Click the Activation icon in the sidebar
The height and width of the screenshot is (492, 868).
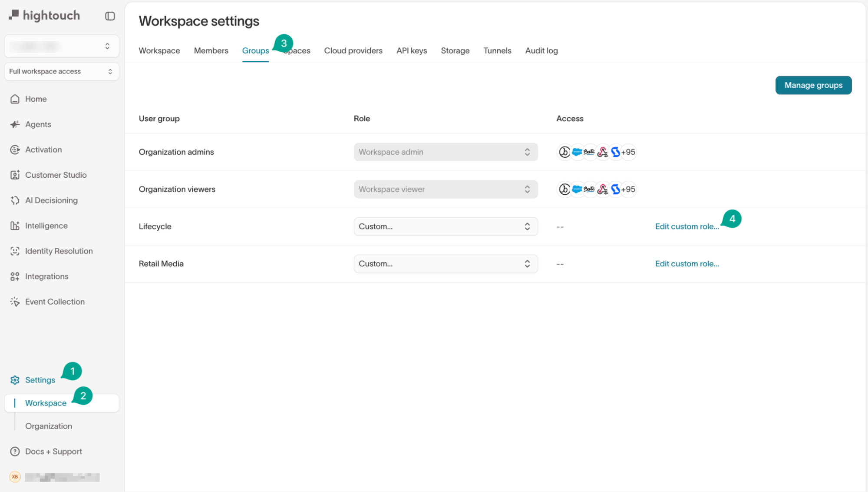15,150
